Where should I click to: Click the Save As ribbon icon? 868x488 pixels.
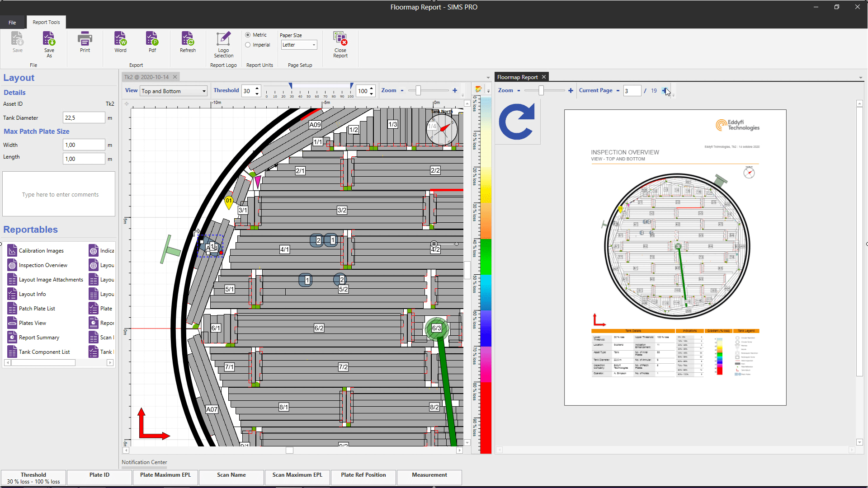click(x=49, y=44)
